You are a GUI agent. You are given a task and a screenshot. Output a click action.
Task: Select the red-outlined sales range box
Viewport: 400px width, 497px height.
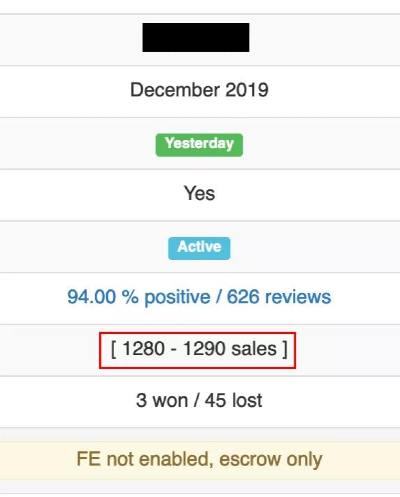pyautogui.click(x=197, y=350)
